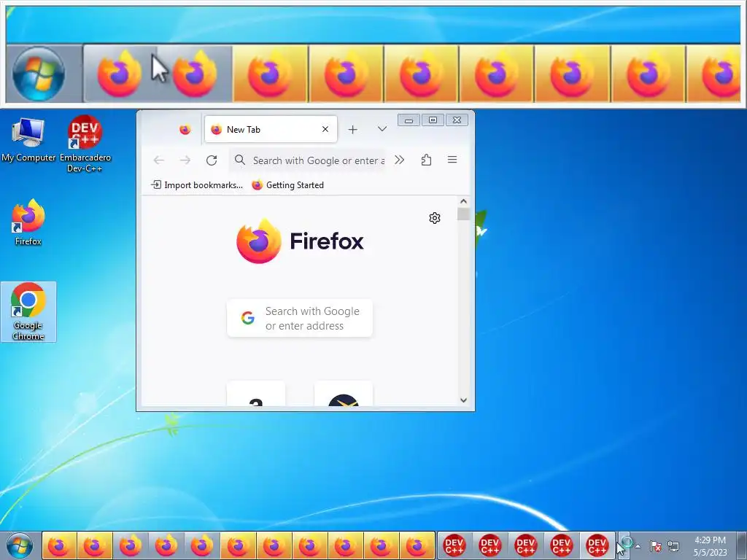Viewport: 747px width, 560px height.
Task: Click the Firefox scrollbar up arrow
Action: 463,201
